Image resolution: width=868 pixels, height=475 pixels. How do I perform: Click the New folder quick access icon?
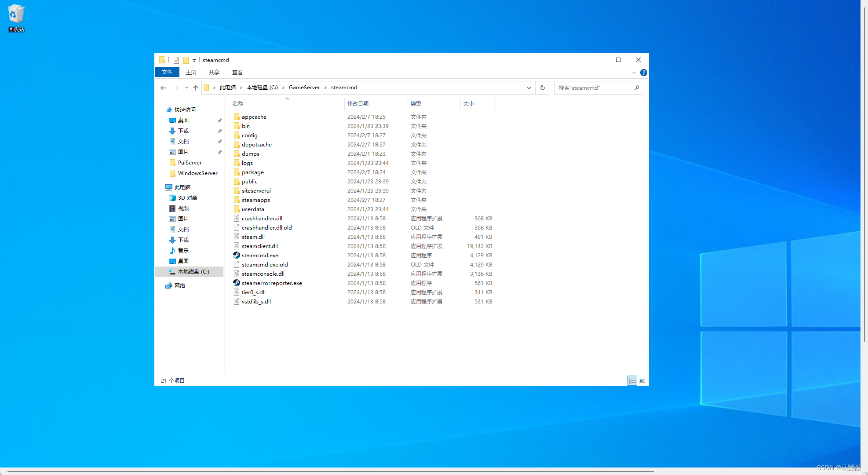(x=186, y=60)
